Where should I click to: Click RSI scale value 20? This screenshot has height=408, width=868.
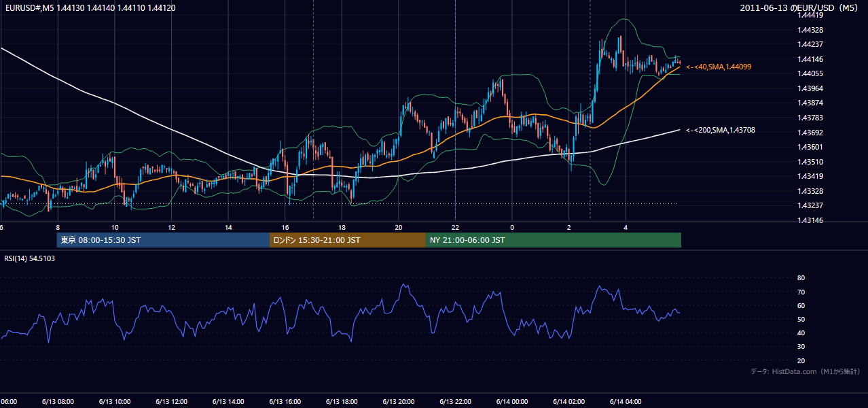[x=801, y=360]
